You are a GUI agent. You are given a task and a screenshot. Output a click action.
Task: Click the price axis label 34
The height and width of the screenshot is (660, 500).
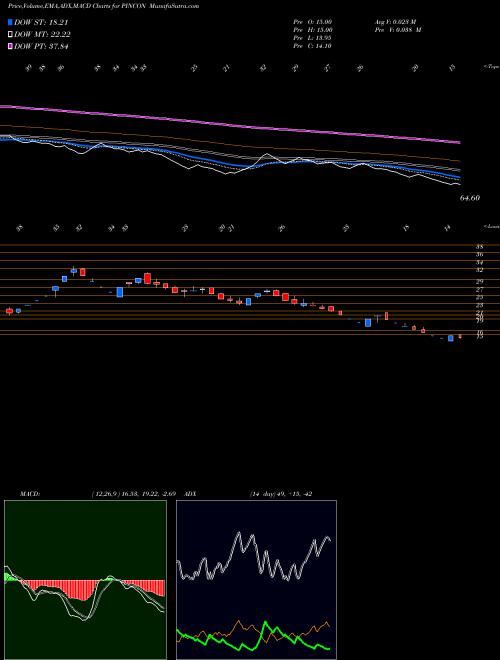click(x=479, y=263)
